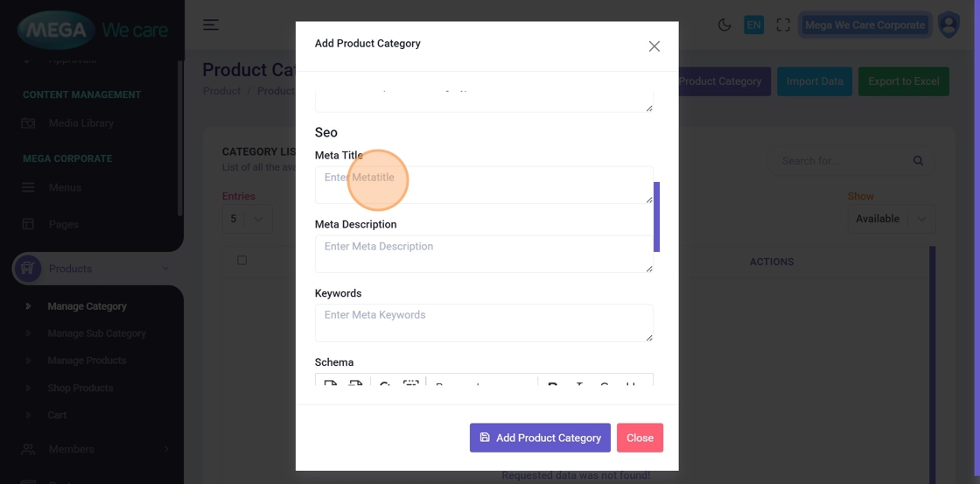Click the Products shopping cart icon
Viewport: 980px width, 484px height.
pyautogui.click(x=27, y=269)
